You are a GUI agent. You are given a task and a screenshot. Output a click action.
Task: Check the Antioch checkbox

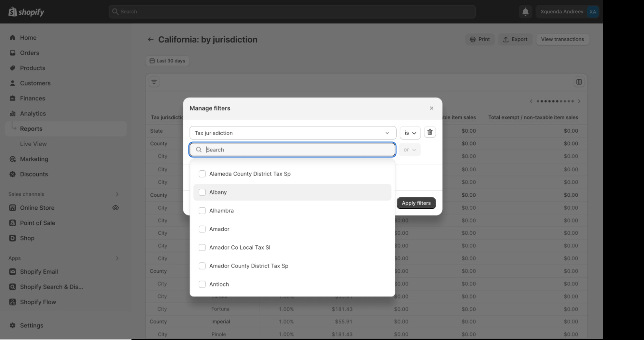pos(202,284)
